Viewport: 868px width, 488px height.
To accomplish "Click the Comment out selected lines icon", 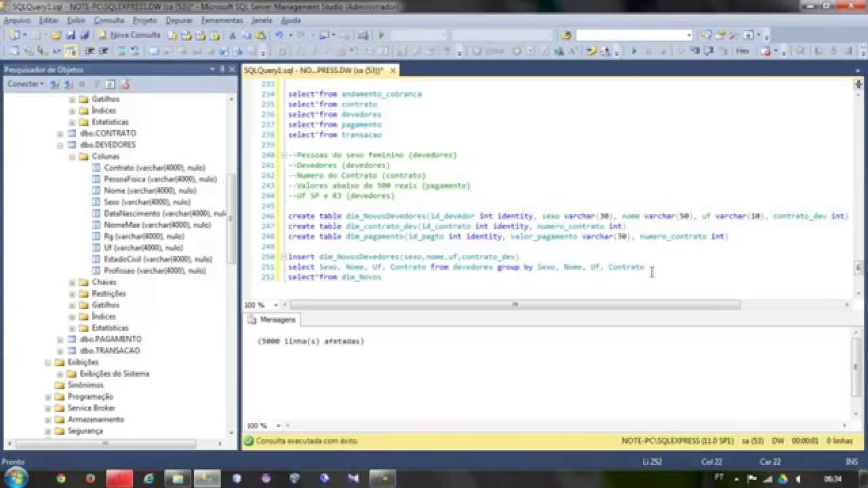I will click(121, 51).
